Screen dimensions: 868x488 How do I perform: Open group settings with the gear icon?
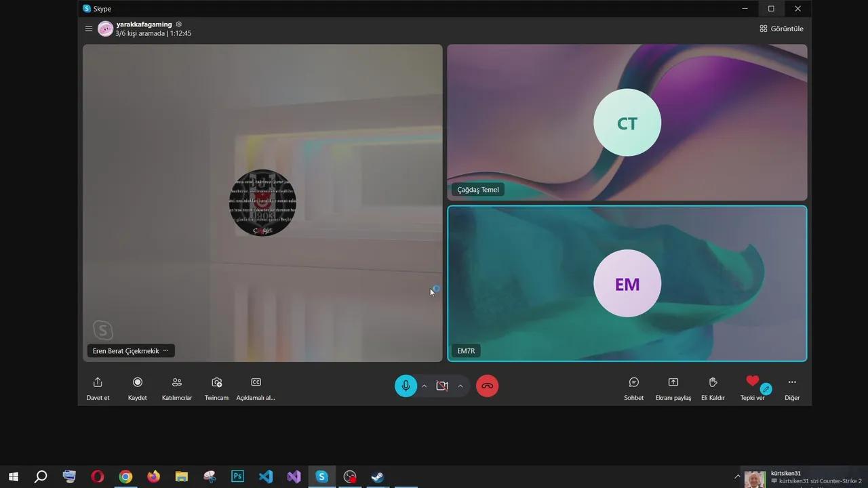pyautogui.click(x=178, y=24)
